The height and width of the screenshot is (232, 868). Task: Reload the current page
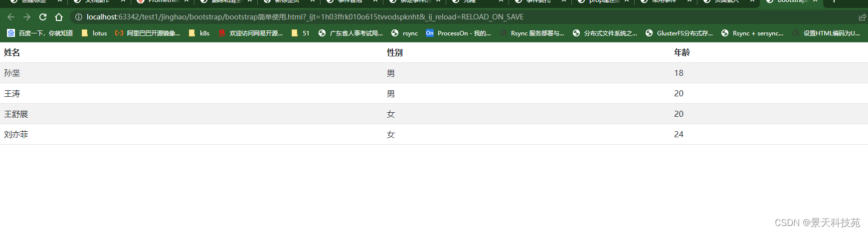(43, 17)
